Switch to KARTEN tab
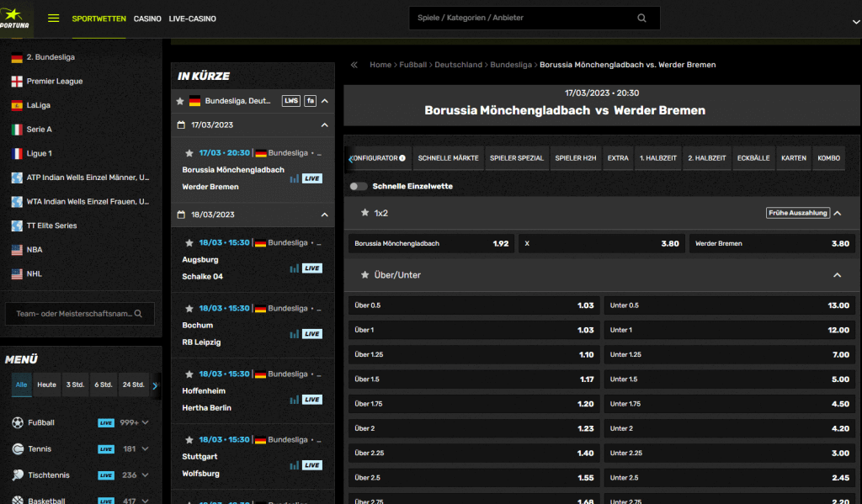Viewport: 862px width, 504px height. pos(793,158)
